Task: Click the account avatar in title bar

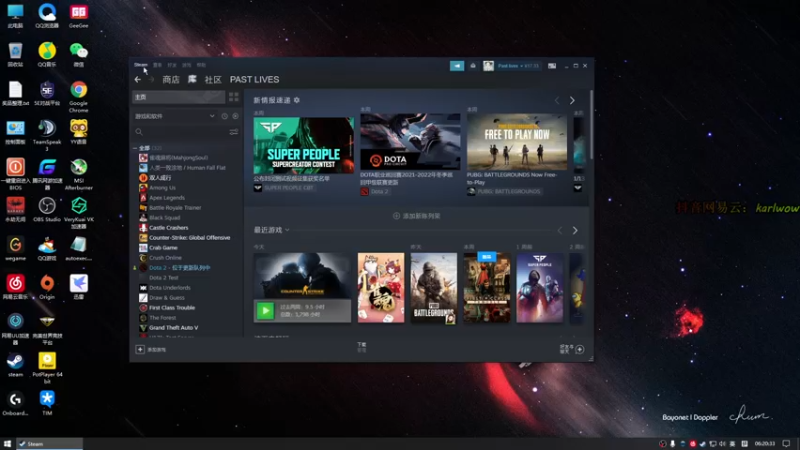Action: 488,66
